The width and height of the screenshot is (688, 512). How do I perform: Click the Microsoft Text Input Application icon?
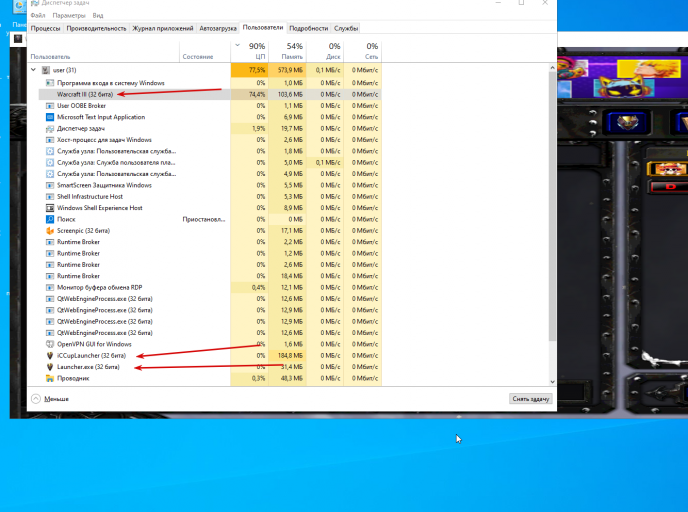pyautogui.click(x=50, y=117)
